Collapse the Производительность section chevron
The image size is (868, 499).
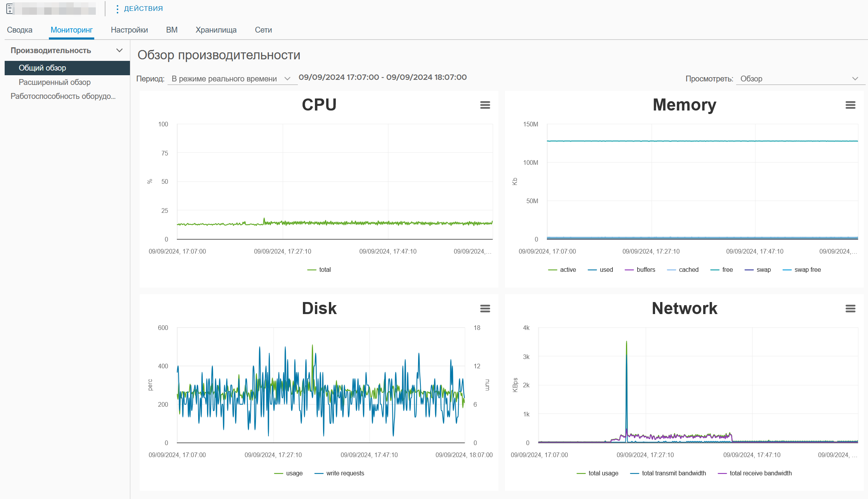(x=119, y=50)
